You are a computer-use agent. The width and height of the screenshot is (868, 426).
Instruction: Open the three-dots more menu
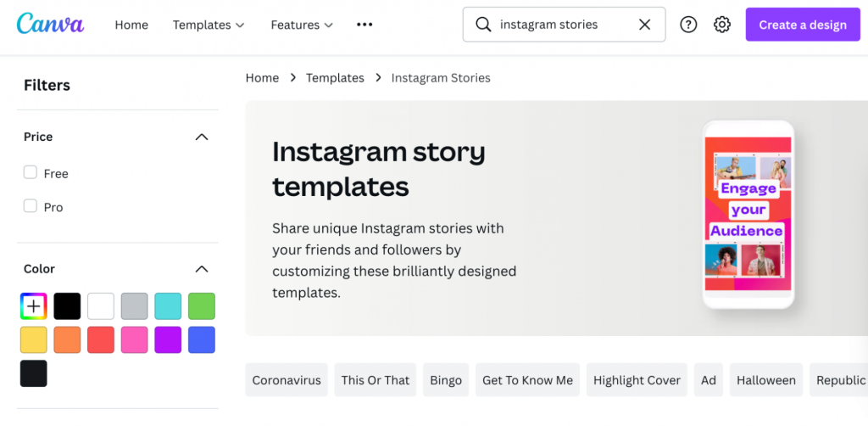click(364, 25)
